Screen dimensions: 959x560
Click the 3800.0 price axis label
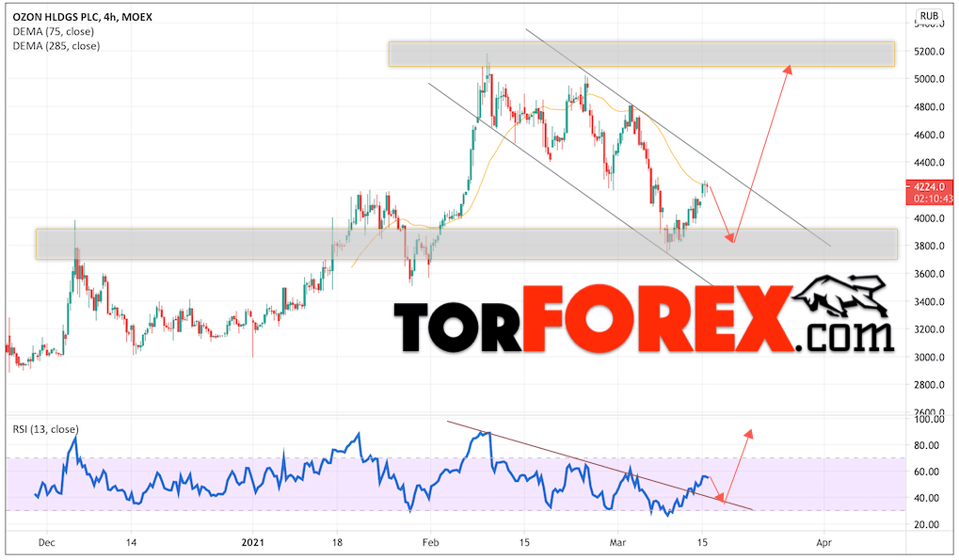[x=929, y=246]
